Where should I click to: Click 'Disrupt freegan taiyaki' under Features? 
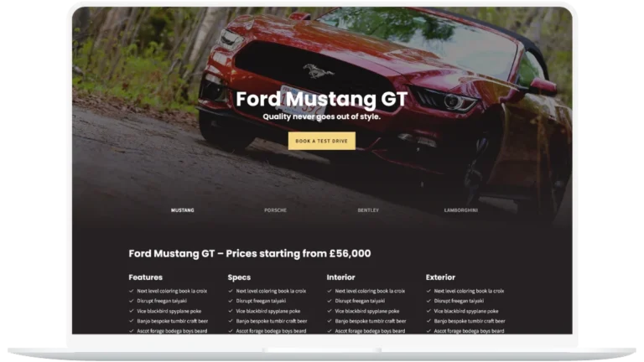tap(162, 301)
